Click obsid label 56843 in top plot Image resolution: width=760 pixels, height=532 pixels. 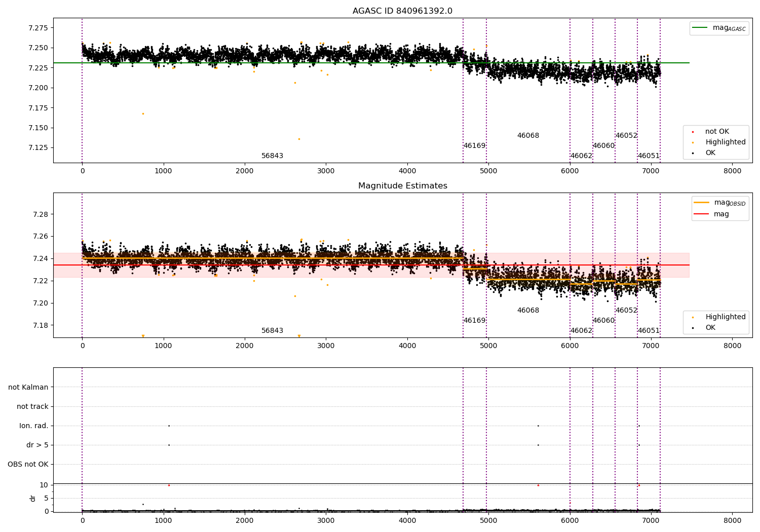272,156
